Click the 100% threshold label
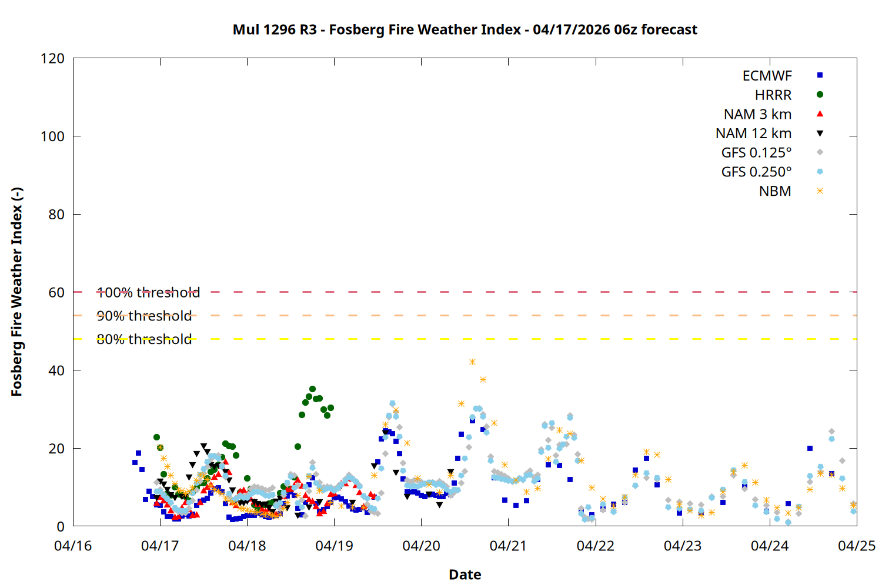This screenshot has height=588, width=882. pos(148,293)
